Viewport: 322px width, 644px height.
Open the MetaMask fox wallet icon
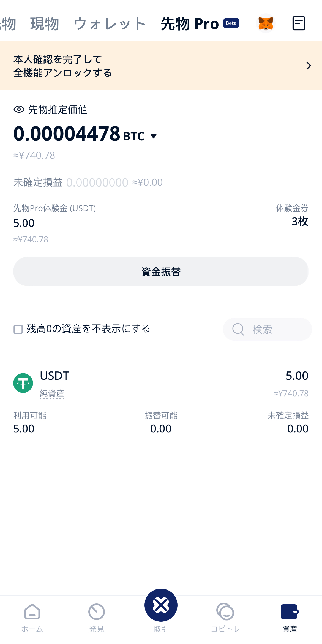pos(266,23)
